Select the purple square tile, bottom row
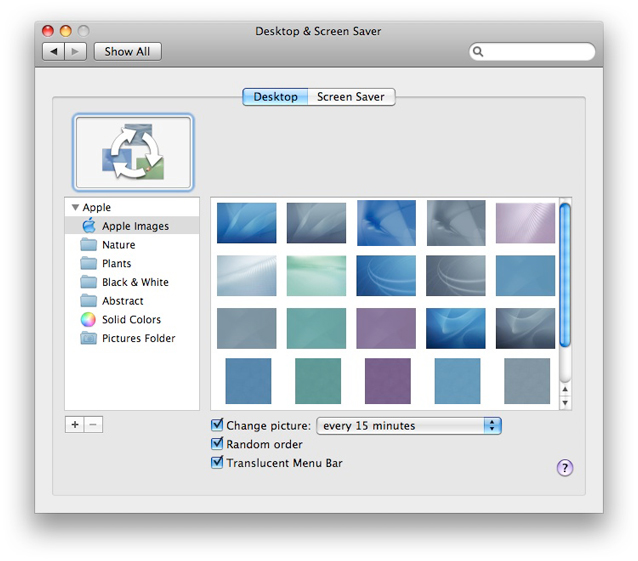This screenshot has width=638, height=561. coord(388,381)
